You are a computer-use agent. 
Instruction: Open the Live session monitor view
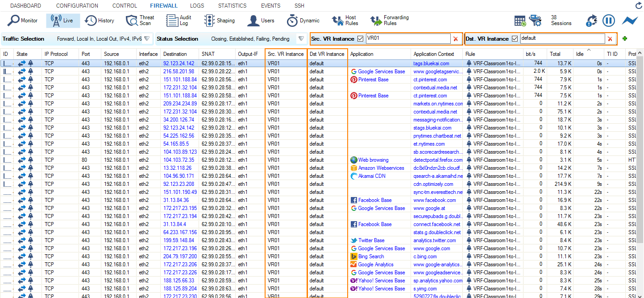[62, 20]
